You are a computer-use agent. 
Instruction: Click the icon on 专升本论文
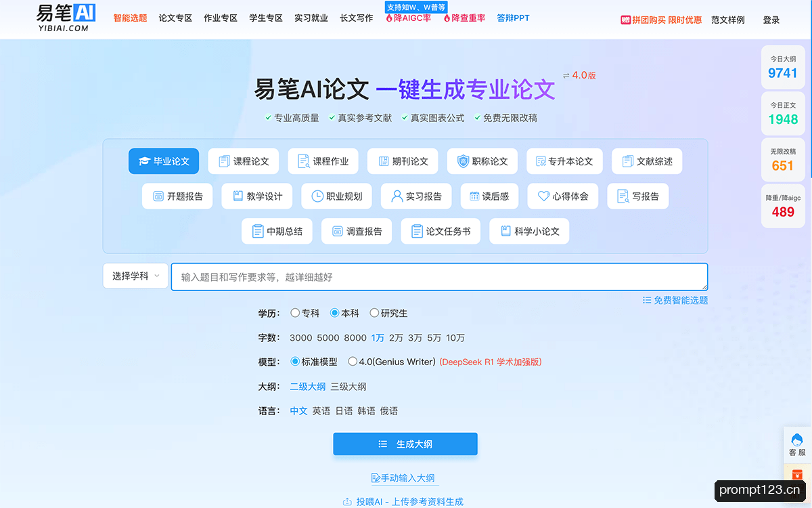[541, 161]
